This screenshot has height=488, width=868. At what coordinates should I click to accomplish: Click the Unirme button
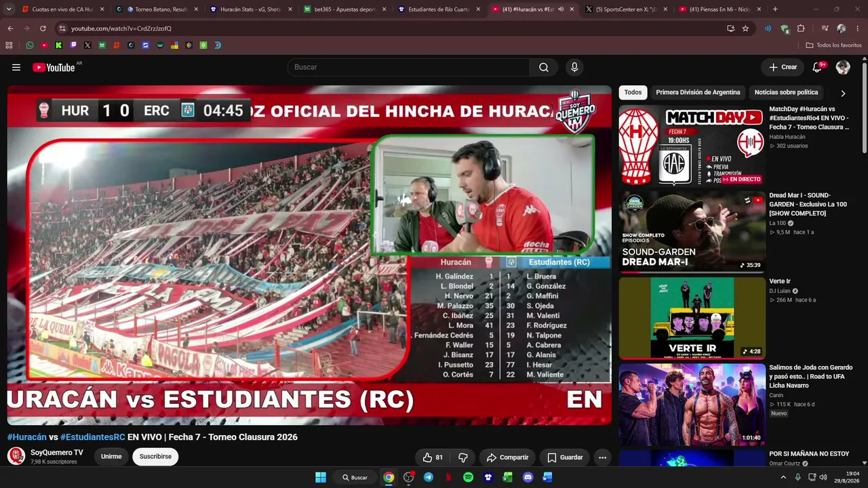[111, 457]
